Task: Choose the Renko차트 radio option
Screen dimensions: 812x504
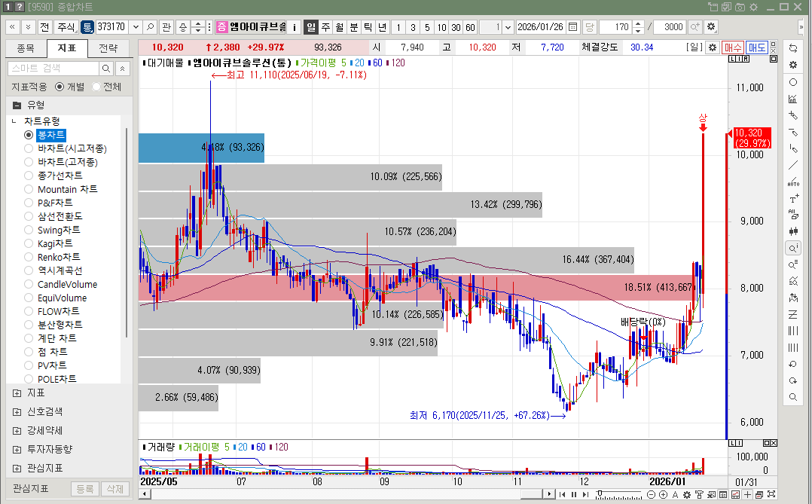Action: pyautogui.click(x=29, y=258)
